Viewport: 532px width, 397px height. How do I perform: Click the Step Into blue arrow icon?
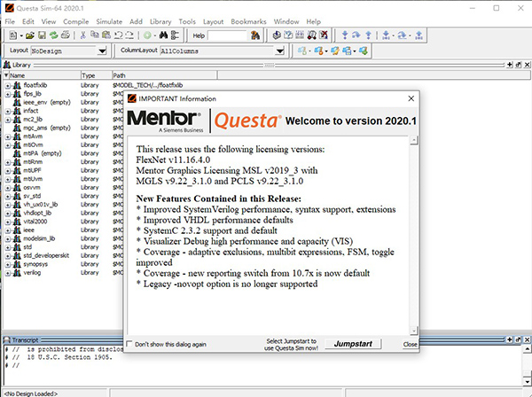click(x=345, y=35)
